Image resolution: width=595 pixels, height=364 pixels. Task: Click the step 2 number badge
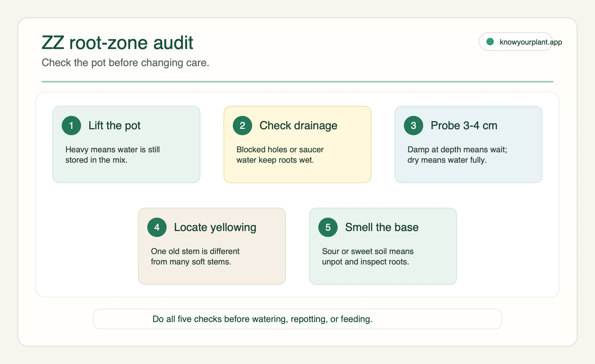pos(242,126)
